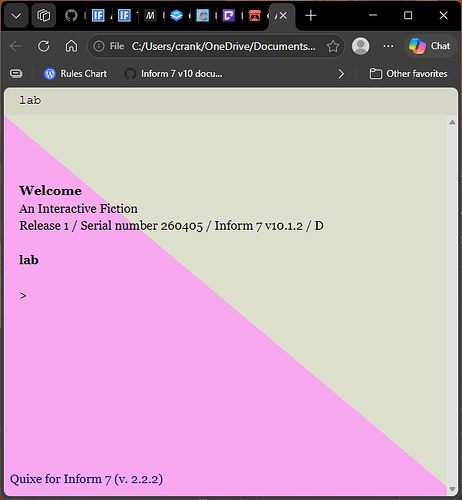Open the workspaces icon

click(x=44, y=15)
